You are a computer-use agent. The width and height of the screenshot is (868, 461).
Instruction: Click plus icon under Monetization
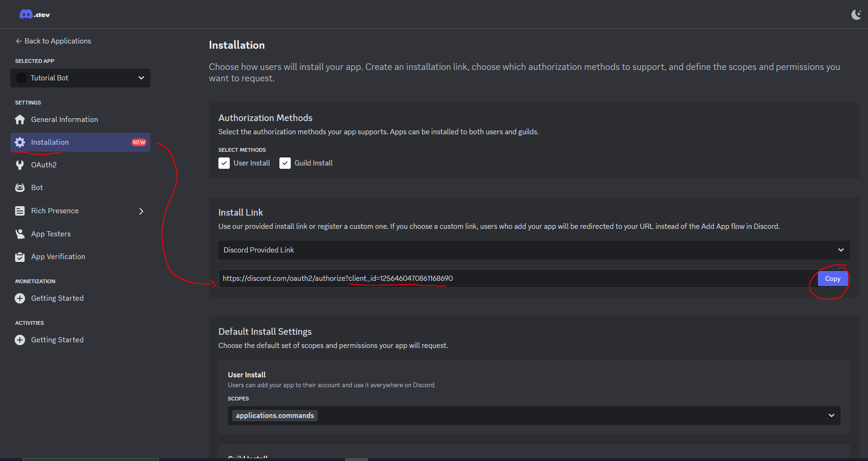point(20,298)
